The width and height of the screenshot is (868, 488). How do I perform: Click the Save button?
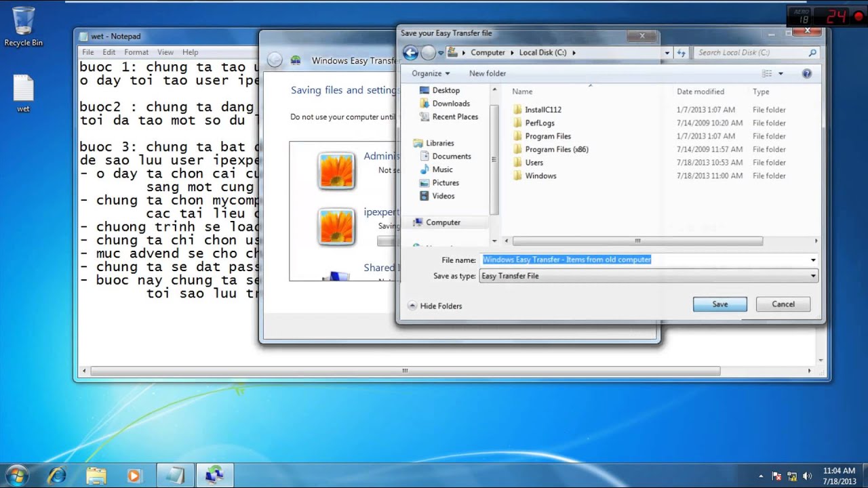click(x=720, y=304)
